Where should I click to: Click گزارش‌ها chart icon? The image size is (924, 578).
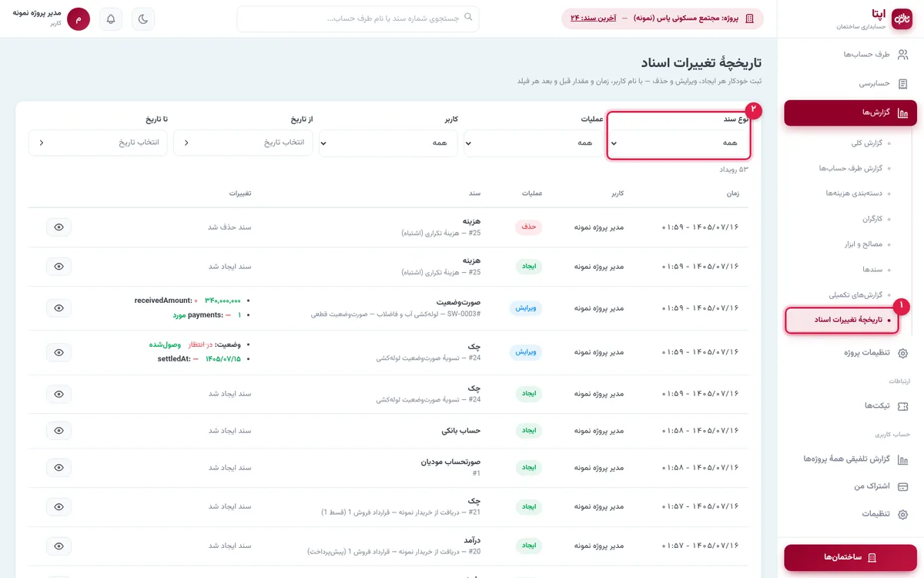click(x=903, y=113)
